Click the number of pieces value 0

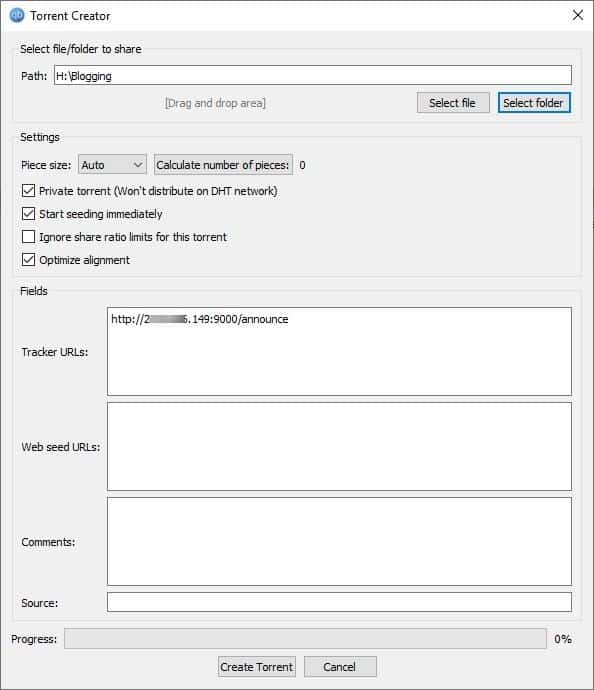tap(302, 165)
